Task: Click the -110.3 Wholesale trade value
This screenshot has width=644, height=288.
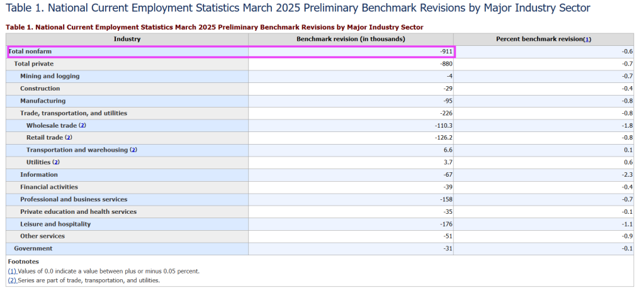Action: [444, 126]
